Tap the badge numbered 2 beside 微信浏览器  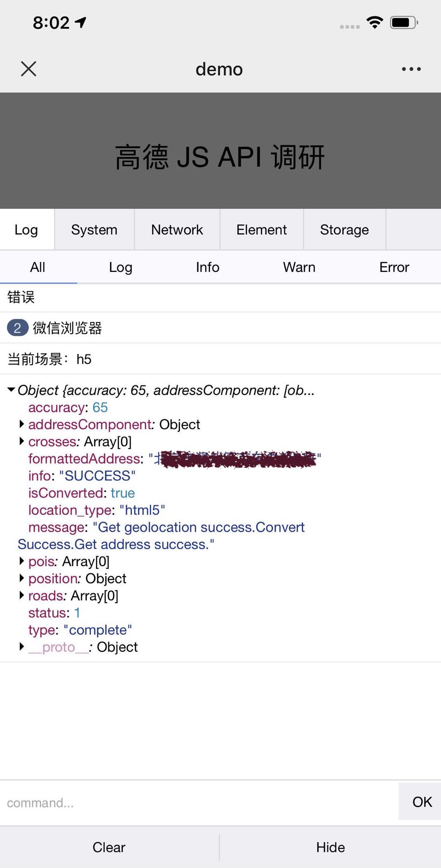[17, 328]
